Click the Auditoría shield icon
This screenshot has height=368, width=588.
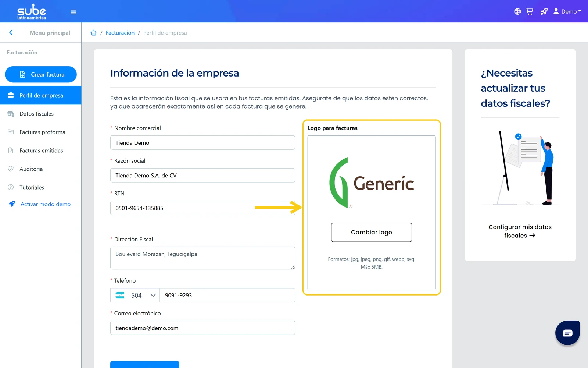point(11,169)
